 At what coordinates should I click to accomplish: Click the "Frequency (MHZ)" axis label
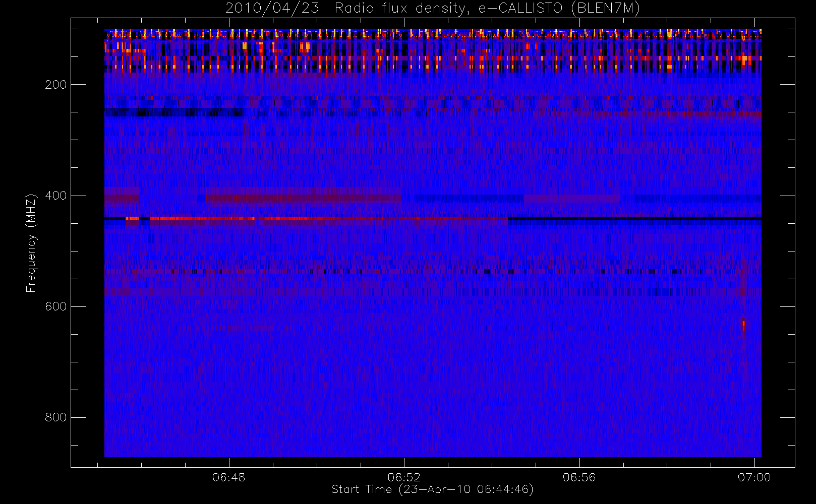point(31,243)
